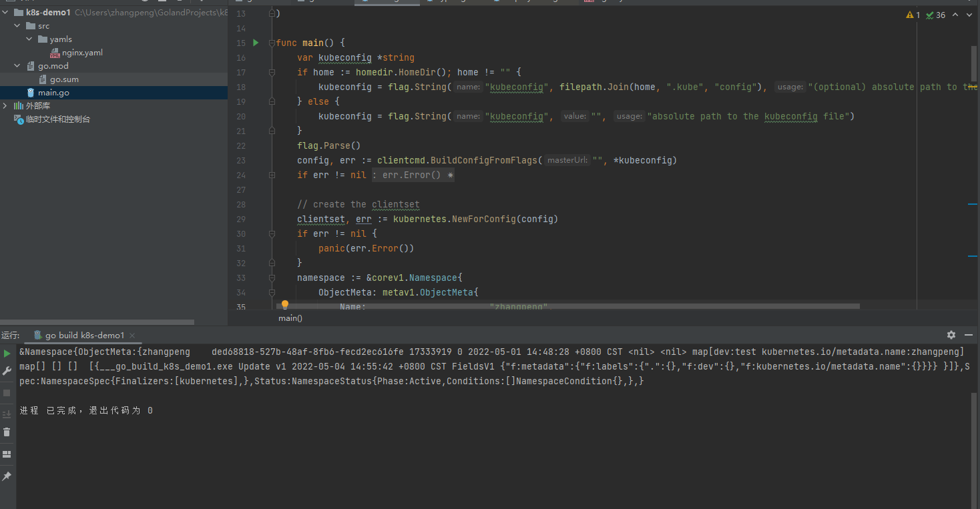Viewport: 980px width, 509px height.
Task: Click on flag.Parse() in the code
Action: pos(329,145)
